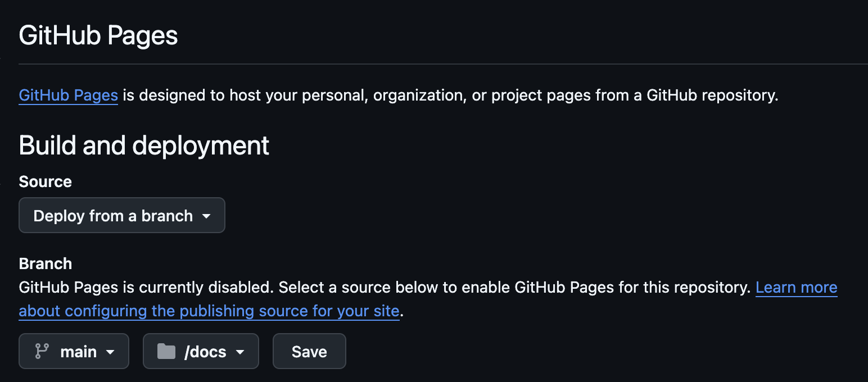Click the 'Build and deployment' section heading
Image resolution: width=868 pixels, height=382 pixels.
(x=144, y=145)
